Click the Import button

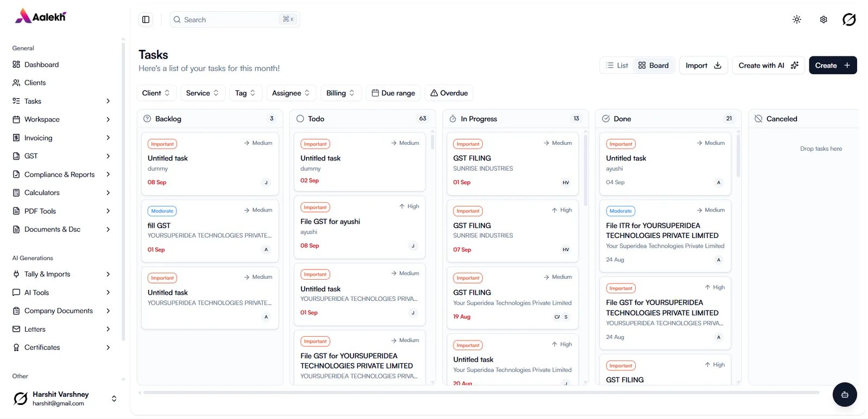pos(703,66)
